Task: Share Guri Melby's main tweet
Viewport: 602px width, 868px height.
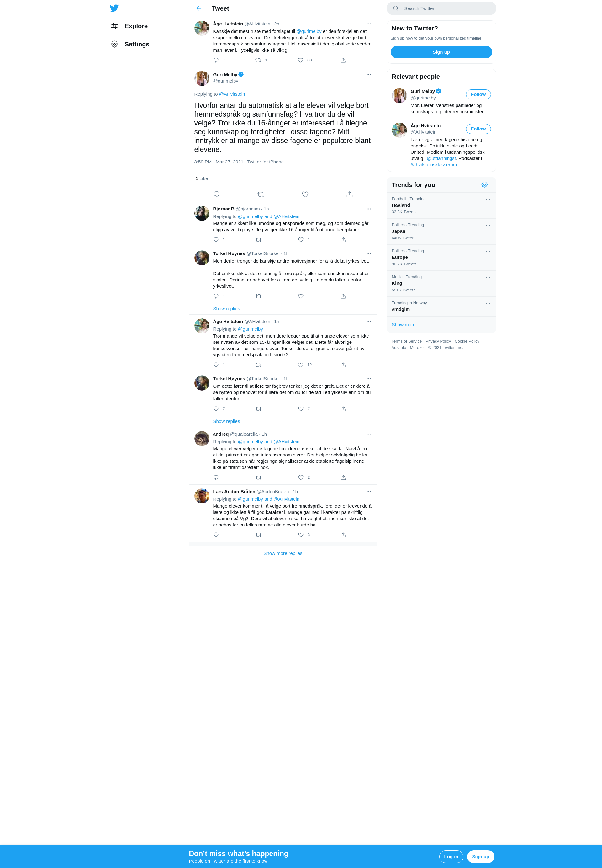Action: coord(350,194)
